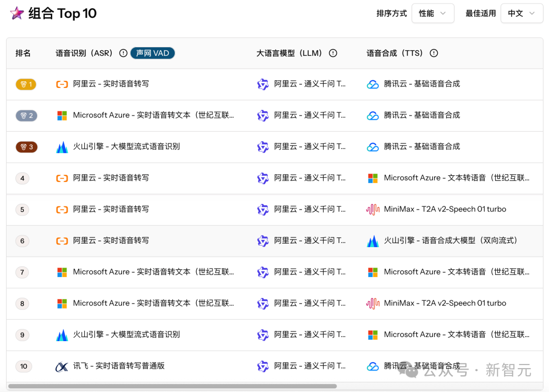
Task: Click the Alibaba Cloud ASR icon in row 1
Action: [x=62, y=84]
